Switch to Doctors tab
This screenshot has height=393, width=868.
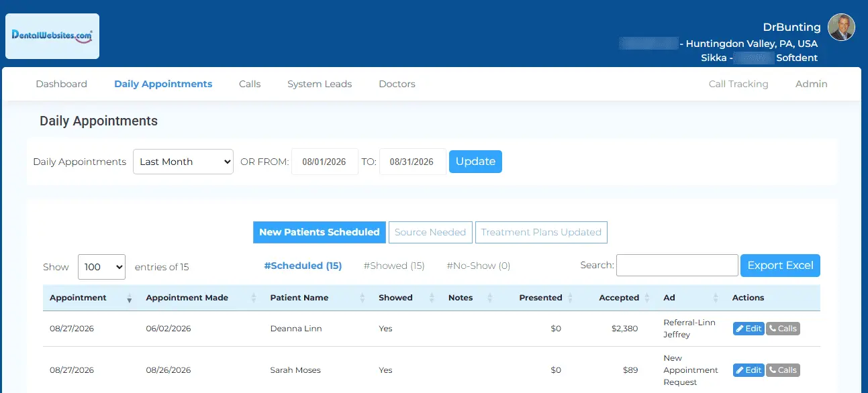click(x=397, y=84)
